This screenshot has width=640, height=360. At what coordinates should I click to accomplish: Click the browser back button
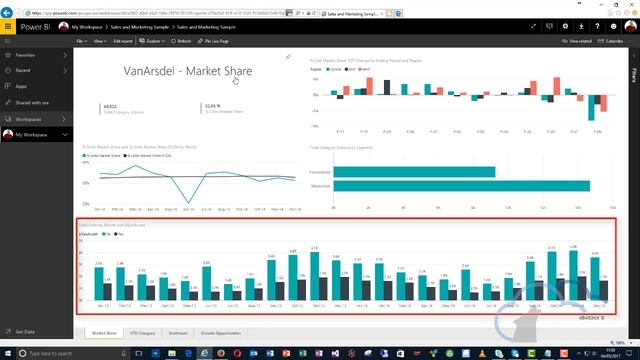[x=7, y=13]
